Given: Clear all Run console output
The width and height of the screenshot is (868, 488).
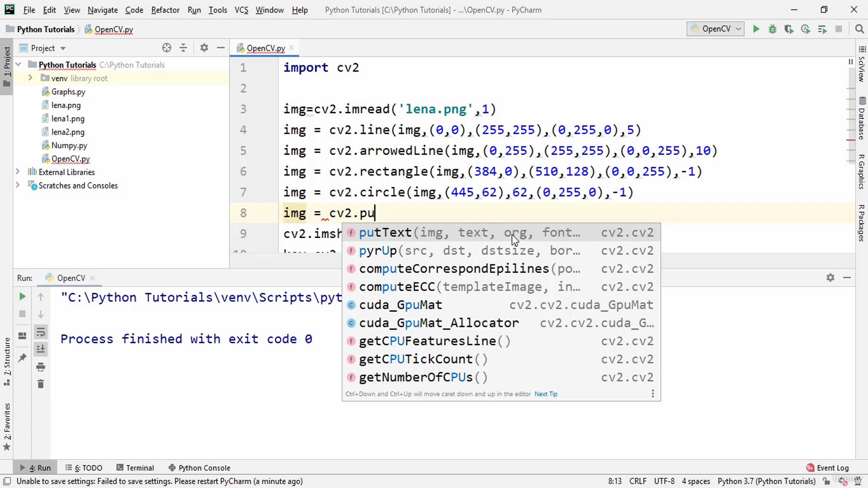Looking at the screenshot, I should (x=41, y=384).
